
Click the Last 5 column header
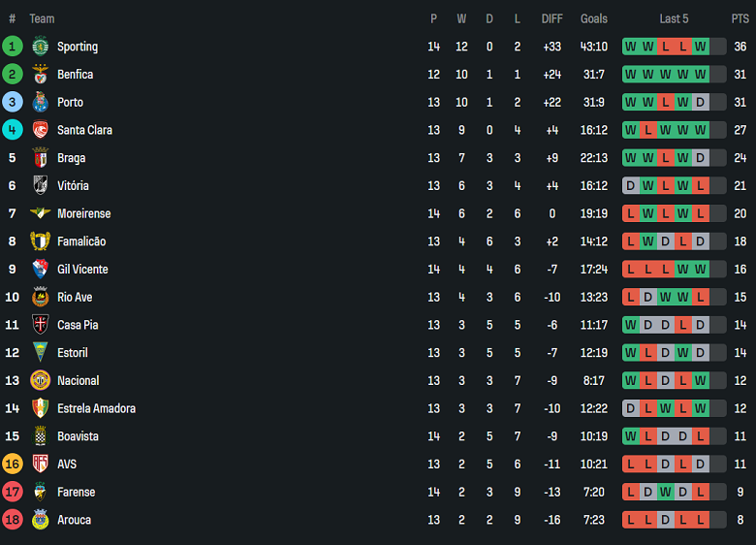pyautogui.click(x=674, y=18)
